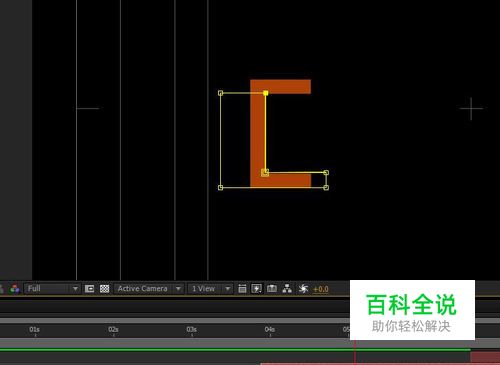Open the Comp Flowchart icon

tap(287, 289)
